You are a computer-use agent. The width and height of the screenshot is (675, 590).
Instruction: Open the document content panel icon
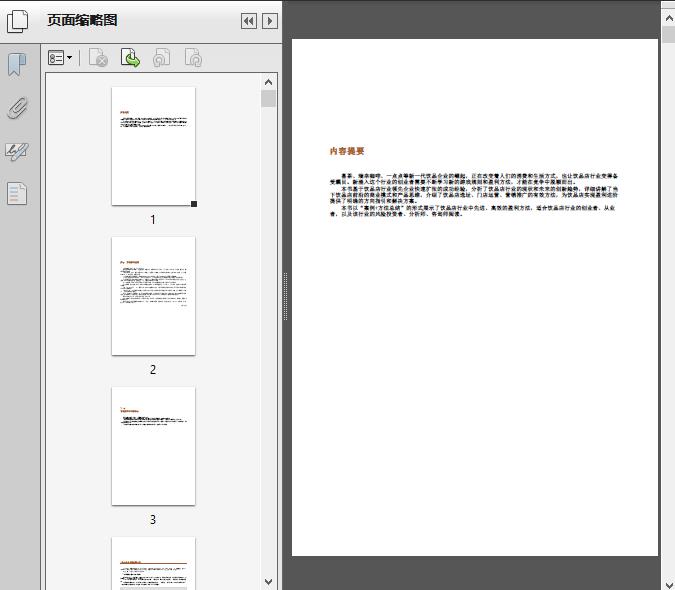tap(17, 194)
